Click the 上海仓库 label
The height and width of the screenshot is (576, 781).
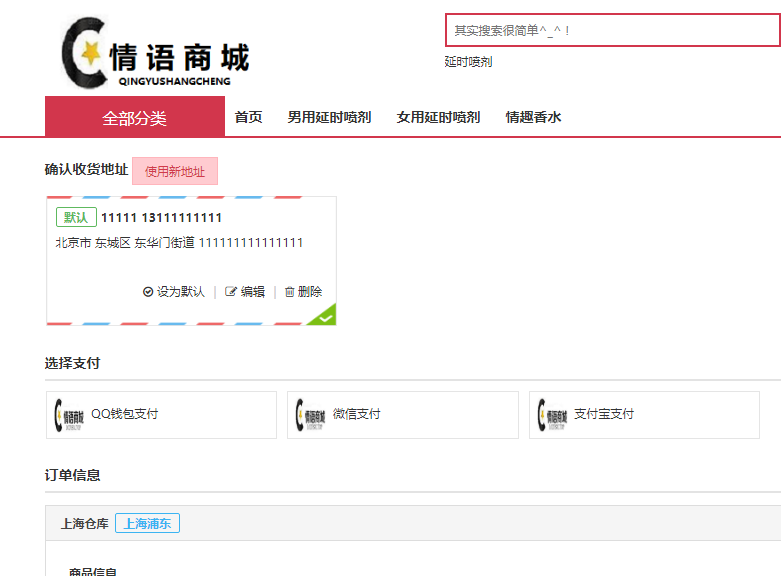click(85, 524)
